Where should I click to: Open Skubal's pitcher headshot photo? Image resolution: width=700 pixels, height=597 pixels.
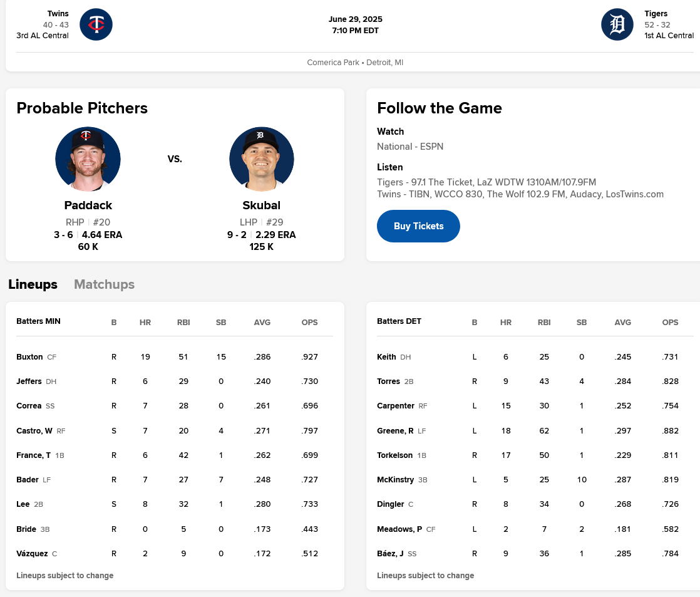262,159
